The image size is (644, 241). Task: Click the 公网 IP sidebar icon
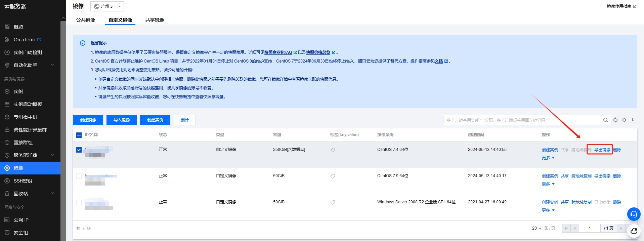(7, 220)
